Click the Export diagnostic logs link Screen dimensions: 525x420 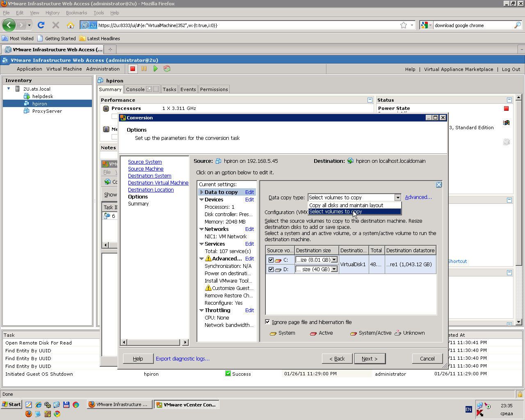coord(183,358)
